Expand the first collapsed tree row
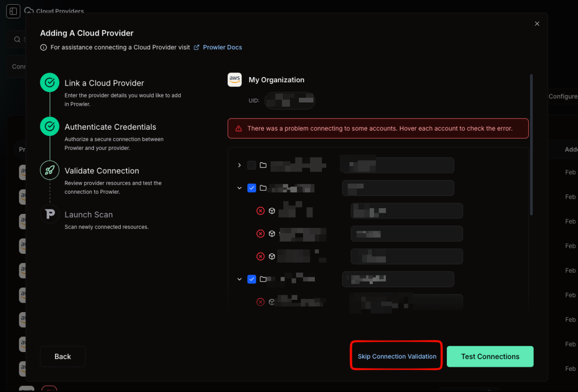 (239, 165)
